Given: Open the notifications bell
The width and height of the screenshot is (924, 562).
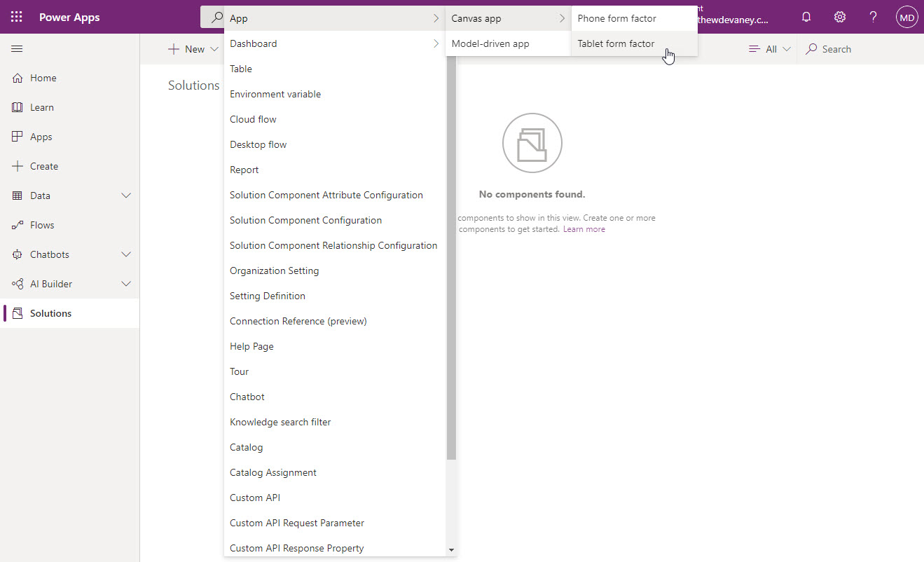Looking at the screenshot, I should tap(806, 17).
